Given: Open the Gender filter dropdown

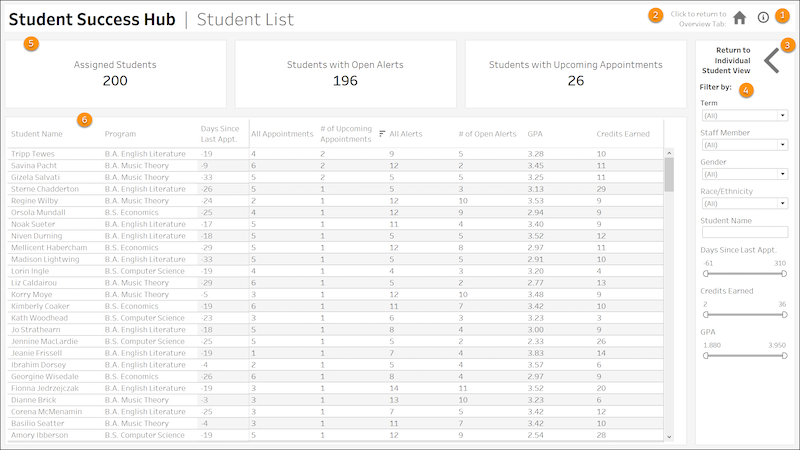Looking at the screenshot, I should point(743,174).
